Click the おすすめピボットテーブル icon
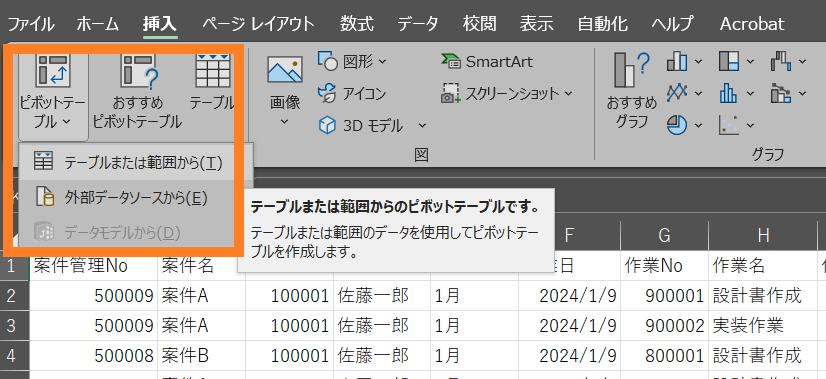The width and height of the screenshot is (826, 379). (x=139, y=71)
